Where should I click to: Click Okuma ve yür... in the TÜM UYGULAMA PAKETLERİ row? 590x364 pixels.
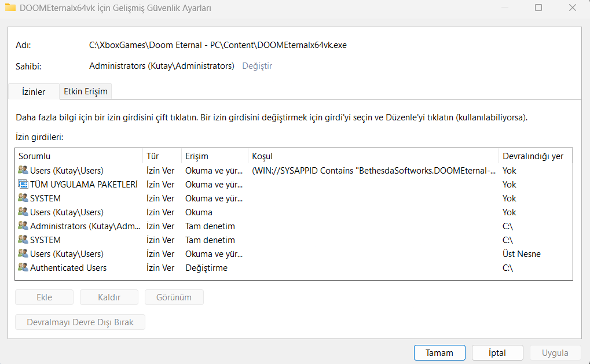pos(214,184)
